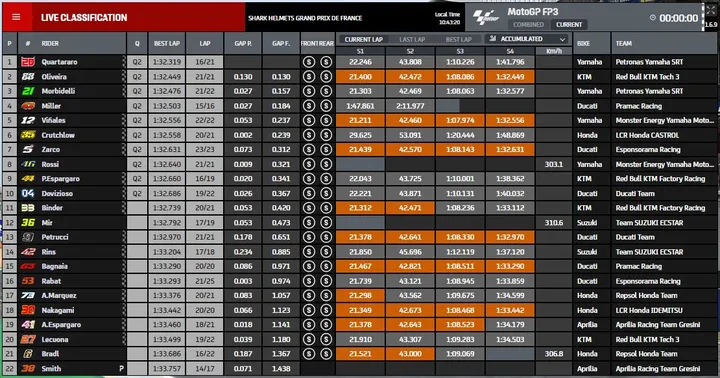The width and height of the screenshot is (720, 378).
Task: Sort by RIDER column header
Action: tap(50, 44)
